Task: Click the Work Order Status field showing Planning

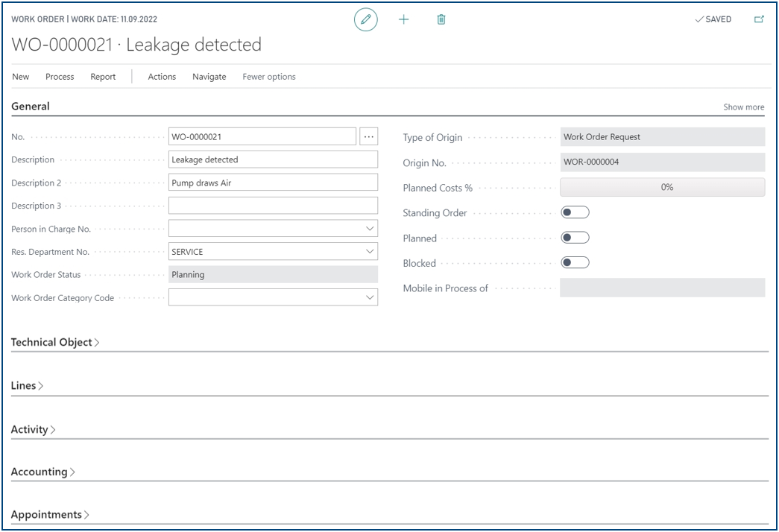Action: tap(274, 274)
